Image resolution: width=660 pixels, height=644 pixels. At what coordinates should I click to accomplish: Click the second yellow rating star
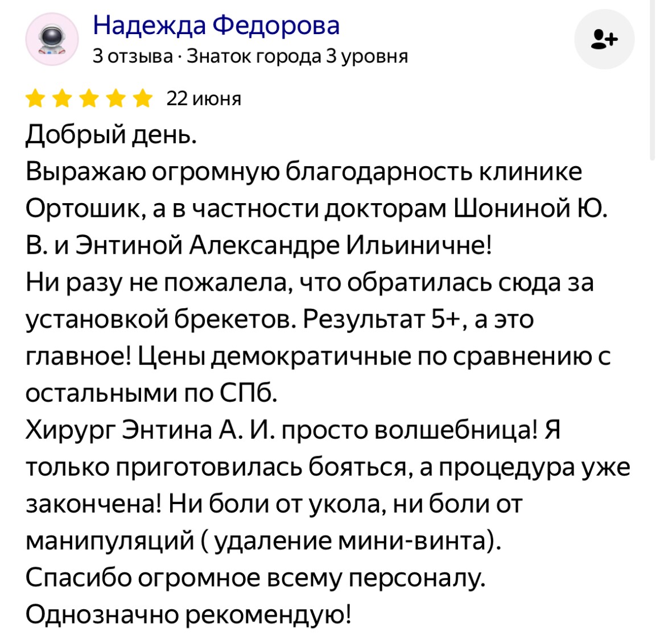[x=62, y=98]
